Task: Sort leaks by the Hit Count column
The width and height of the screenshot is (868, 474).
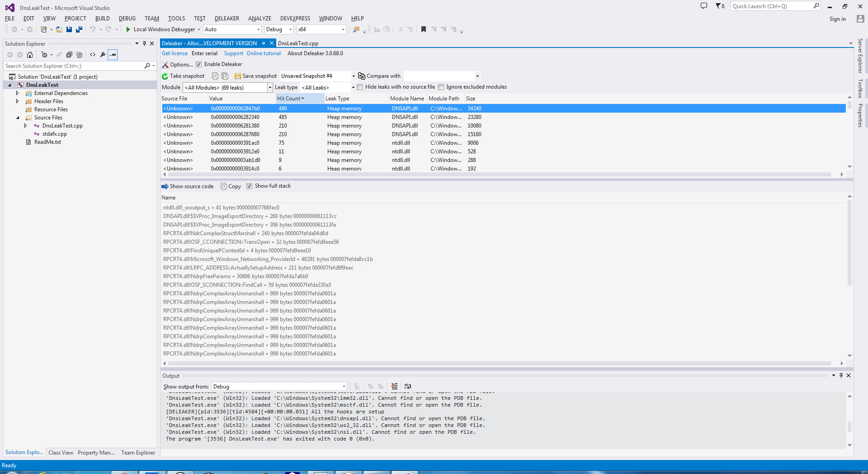Action: (300, 99)
